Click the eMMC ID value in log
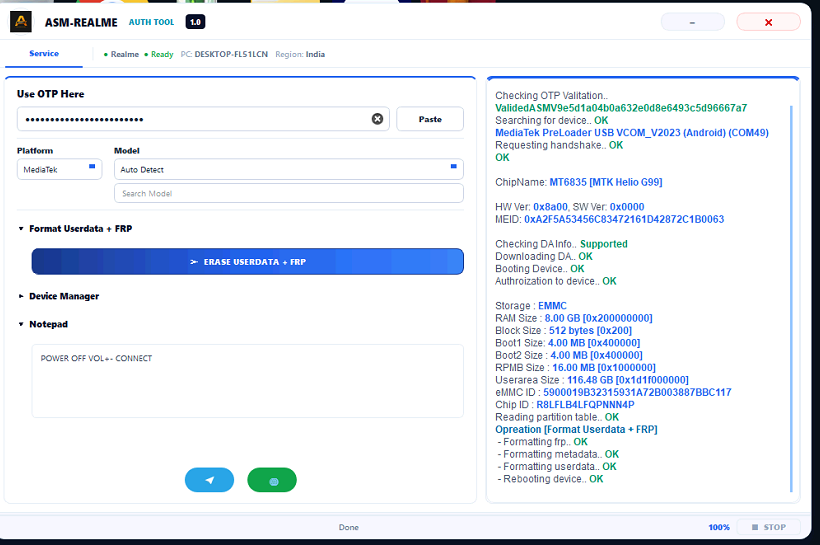The height and width of the screenshot is (545, 820). coord(637,392)
